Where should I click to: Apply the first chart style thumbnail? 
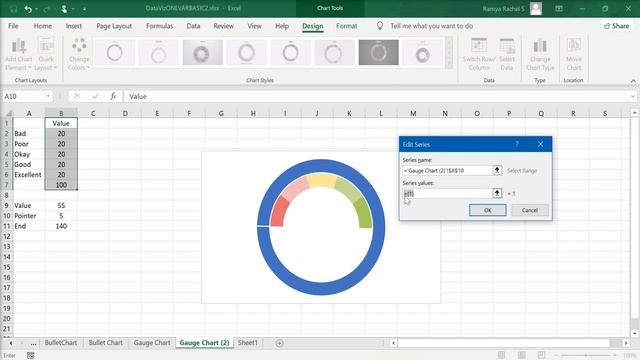[114, 53]
